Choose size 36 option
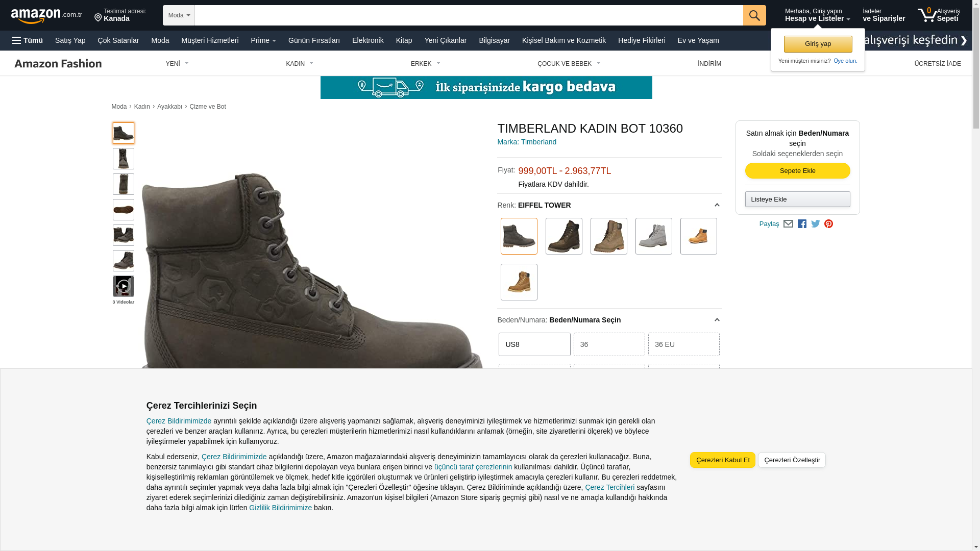Viewport: 980px width, 551px height. click(x=609, y=344)
